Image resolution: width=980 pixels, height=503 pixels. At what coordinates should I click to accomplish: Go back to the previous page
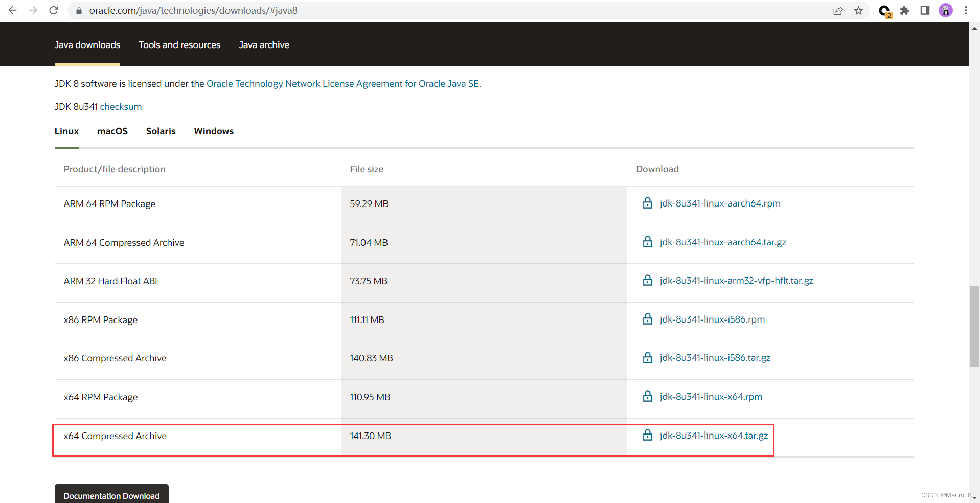[13, 10]
